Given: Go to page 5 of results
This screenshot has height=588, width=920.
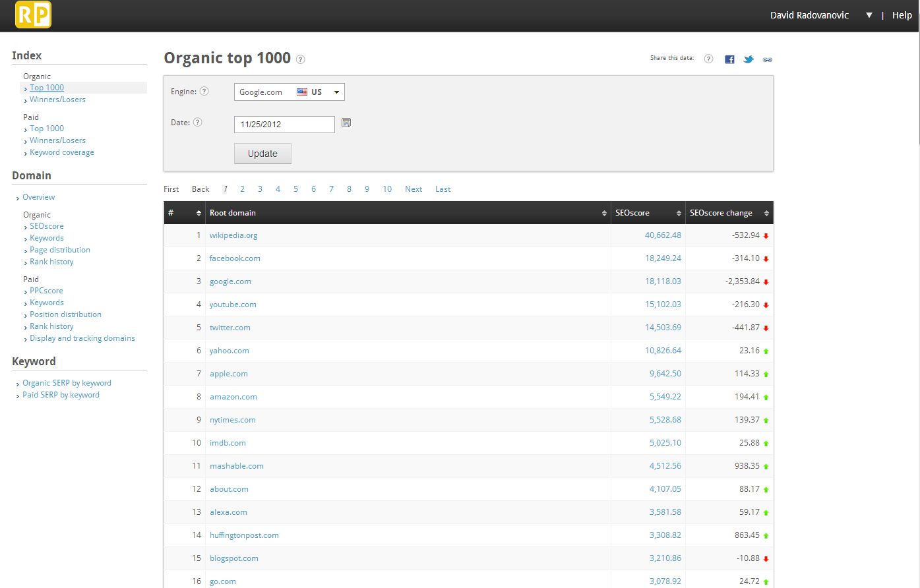Looking at the screenshot, I should tap(295, 189).
